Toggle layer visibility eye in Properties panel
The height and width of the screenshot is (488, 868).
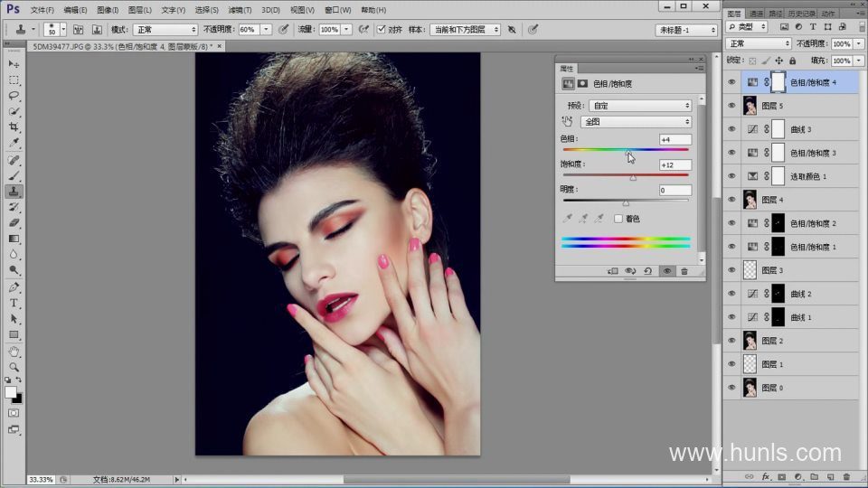(x=667, y=271)
